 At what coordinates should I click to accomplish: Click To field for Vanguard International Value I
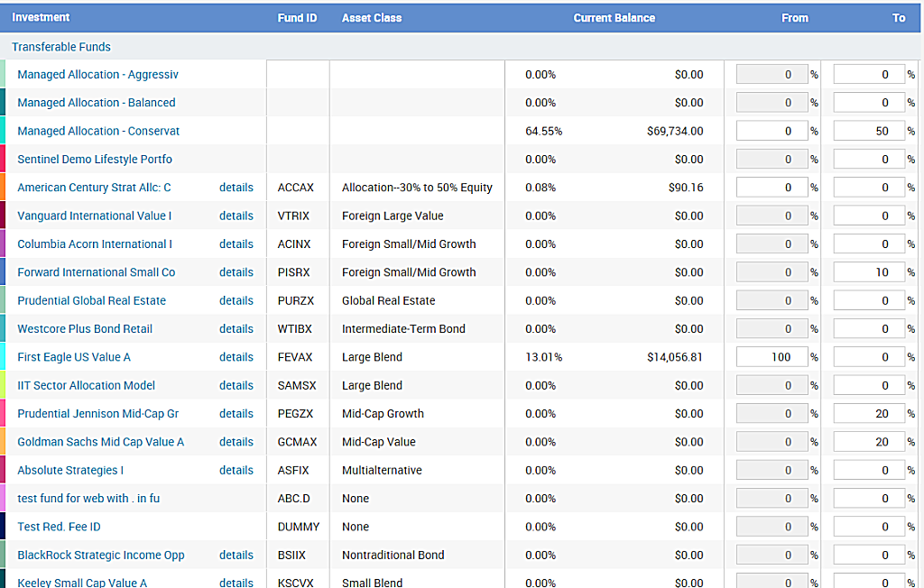[869, 216]
